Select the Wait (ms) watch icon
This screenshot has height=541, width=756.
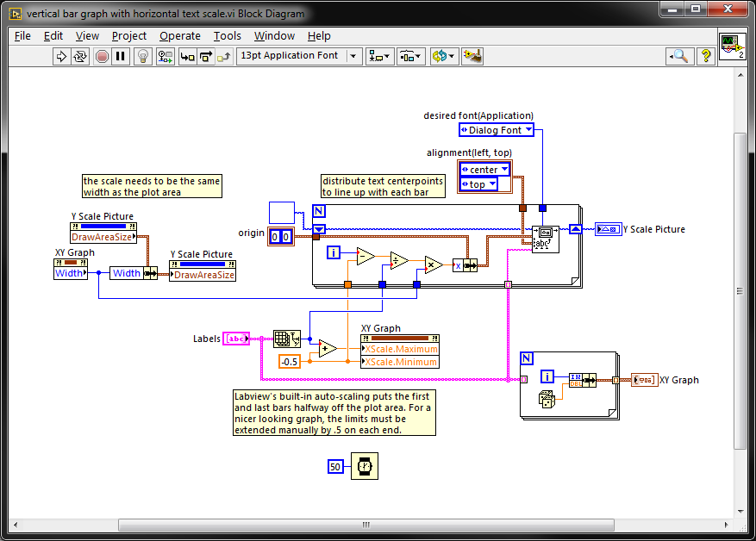(x=365, y=466)
